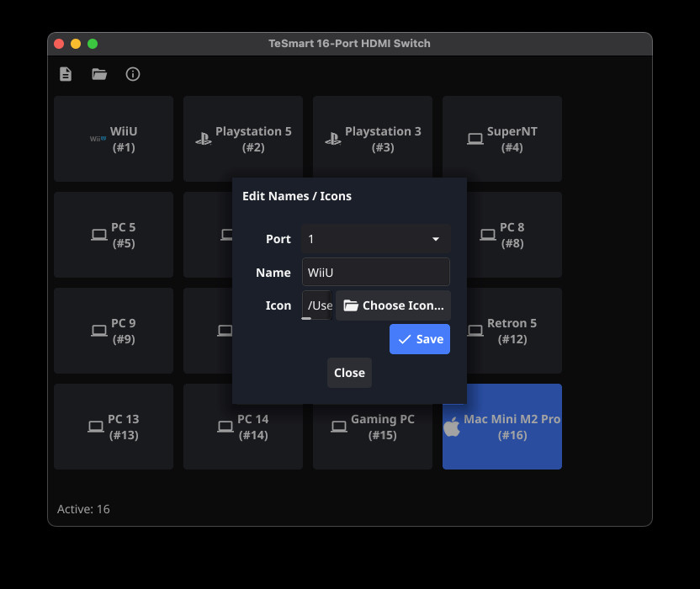The image size is (700, 589).
Task: Select the PC 9 (#9) tile
Action: pos(114,331)
